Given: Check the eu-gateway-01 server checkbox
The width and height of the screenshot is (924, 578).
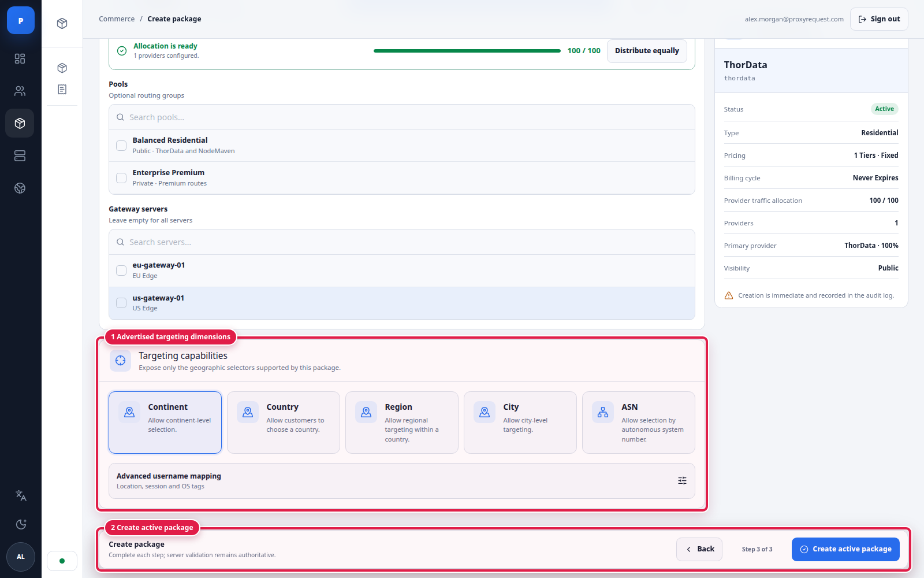Looking at the screenshot, I should [x=121, y=271].
